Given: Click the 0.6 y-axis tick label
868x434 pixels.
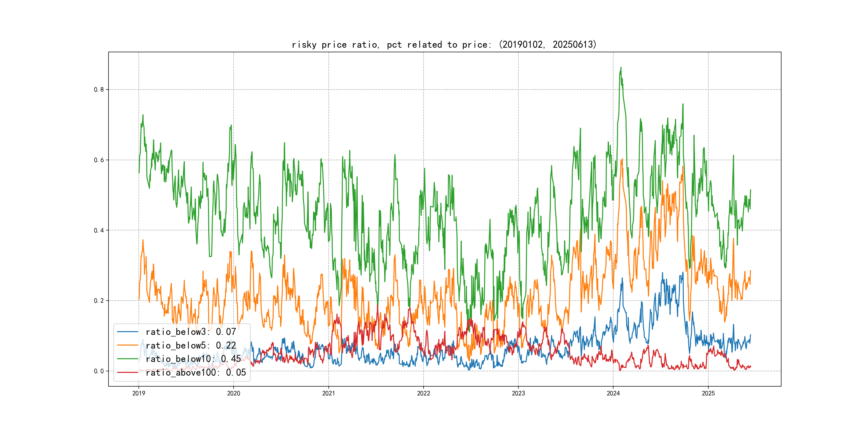Looking at the screenshot, I should click(x=99, y=160).
